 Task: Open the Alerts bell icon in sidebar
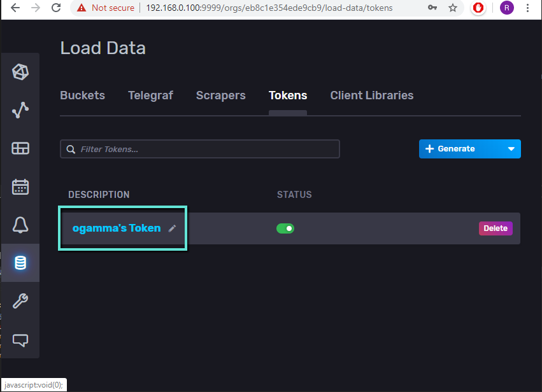coord(20,225)
